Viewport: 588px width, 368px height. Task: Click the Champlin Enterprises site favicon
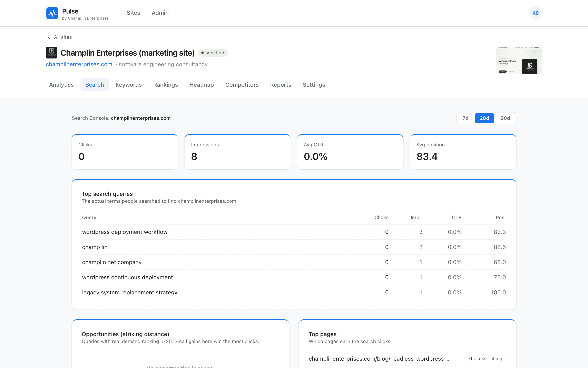[x=51, y=53]
